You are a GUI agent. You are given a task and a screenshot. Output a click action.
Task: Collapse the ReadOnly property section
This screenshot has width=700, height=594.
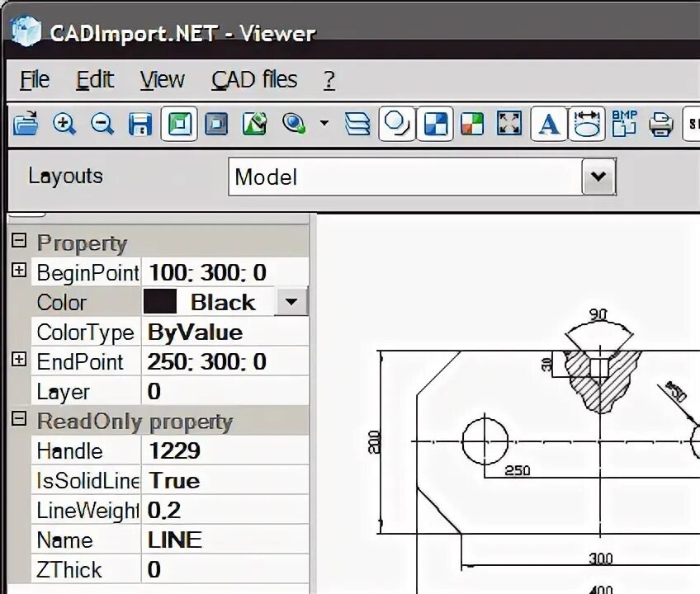(19, 418)
